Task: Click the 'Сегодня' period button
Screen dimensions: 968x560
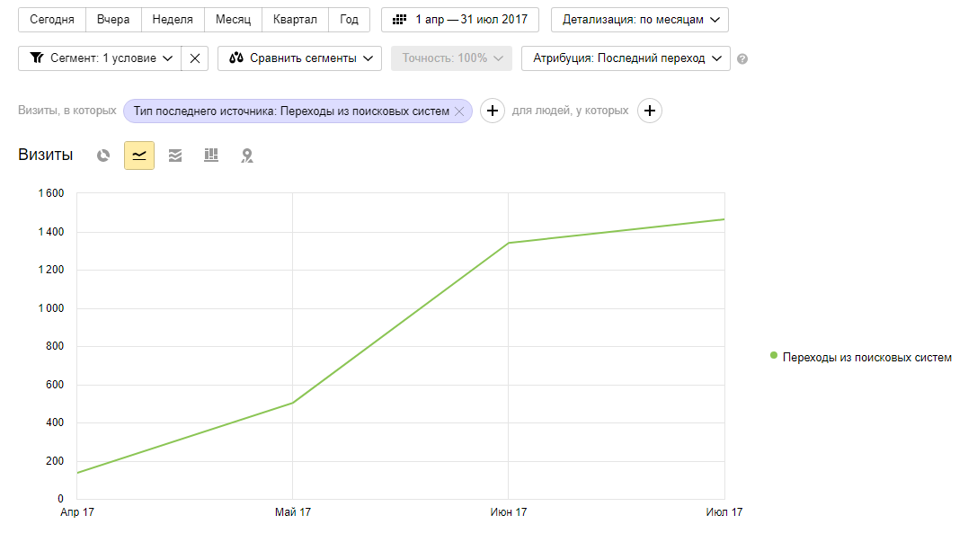Action: pyautogui.click(x=52, y=20)
